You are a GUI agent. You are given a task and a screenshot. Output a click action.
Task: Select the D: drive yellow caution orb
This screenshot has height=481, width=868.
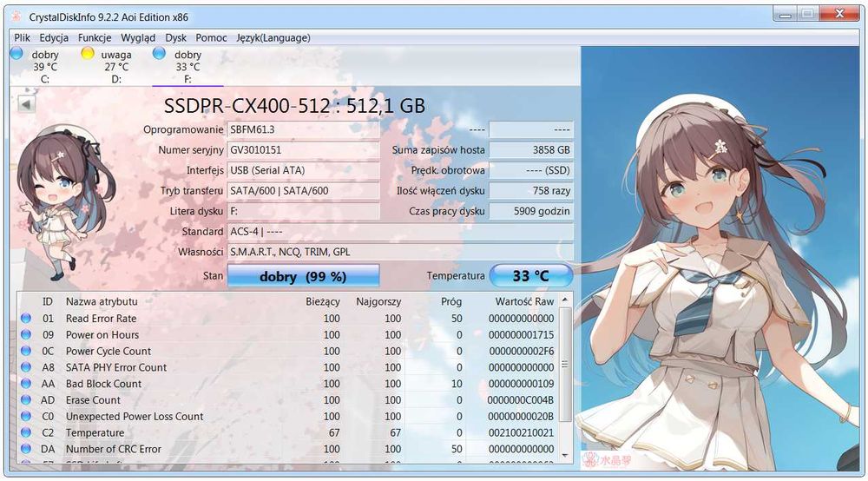click(x=88, y=53)
